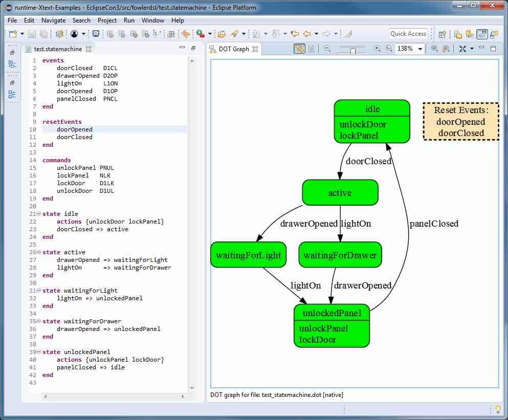Toggle the text view mode in DOT Graph toolbar
Screen dimensions: 508x420
(x=313, y=48)
